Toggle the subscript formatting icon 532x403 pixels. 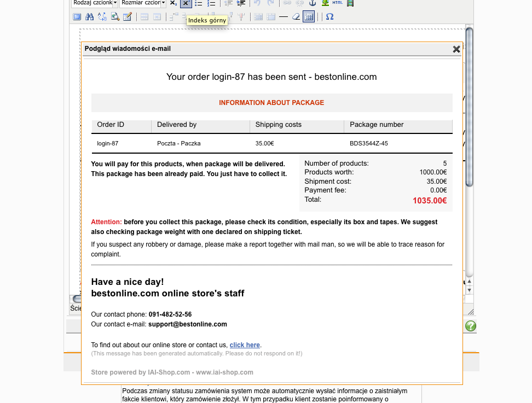click(174, 3)
